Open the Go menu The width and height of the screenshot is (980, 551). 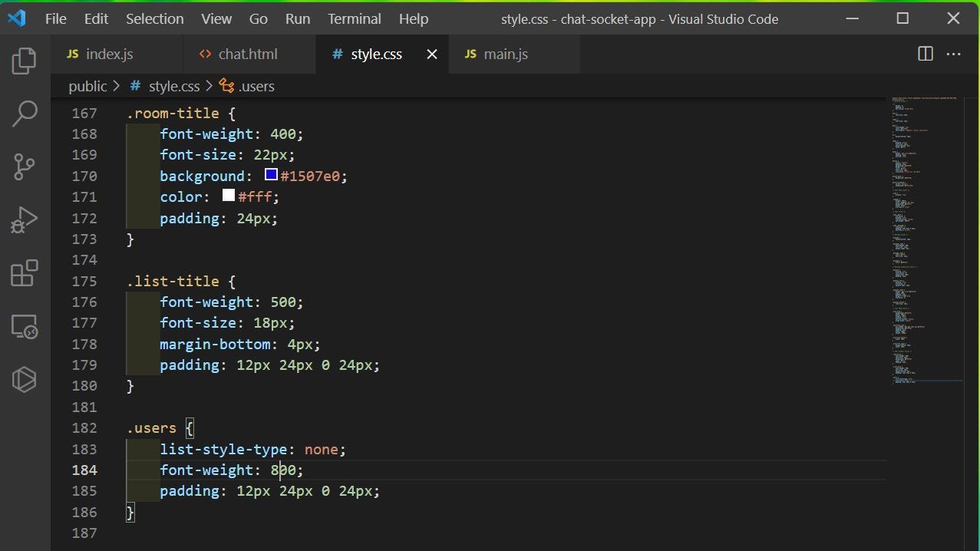pos(259,18)
